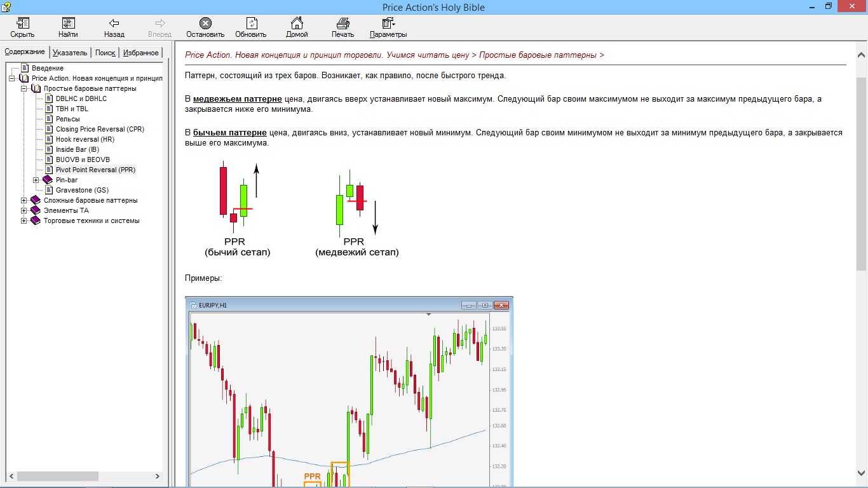This screenshot has height=488, width=868.
Task: Refresh the page with Обновить icon
Action: pos(251,24)
